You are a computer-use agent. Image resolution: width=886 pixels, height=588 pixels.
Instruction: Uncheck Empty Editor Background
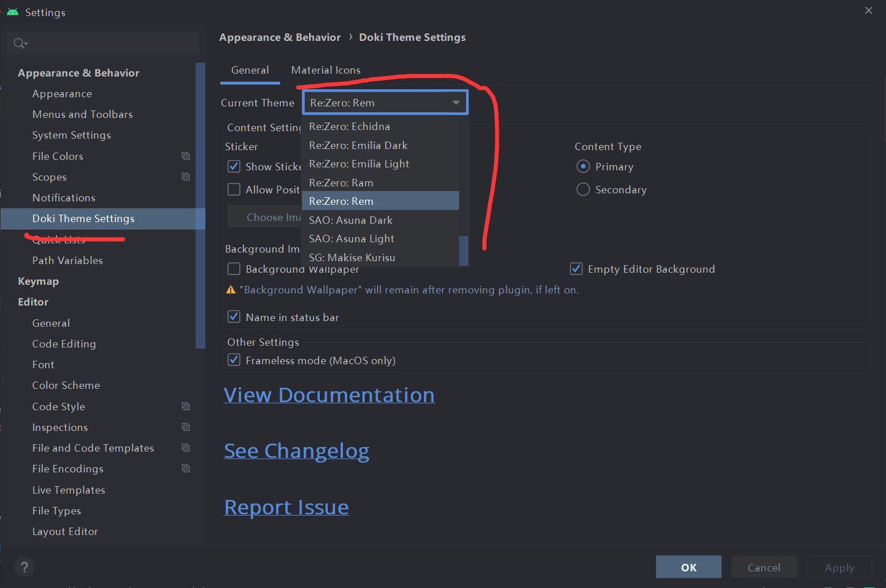tap(576, 269)
